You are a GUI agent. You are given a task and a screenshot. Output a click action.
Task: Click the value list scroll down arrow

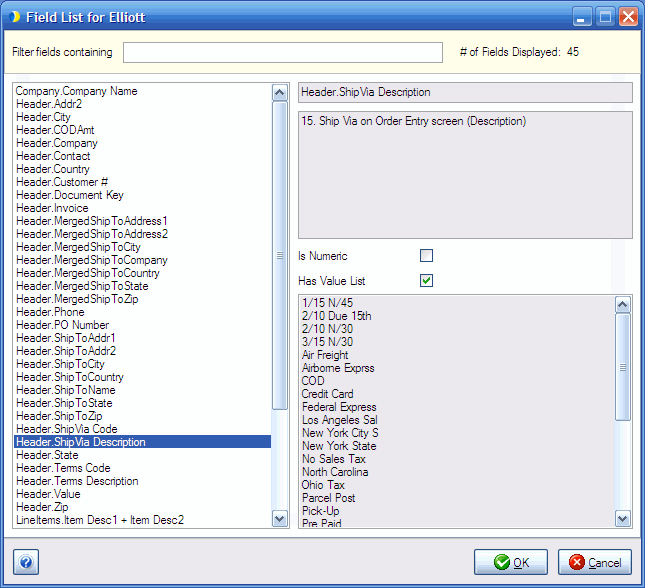(x=622, y=518)
